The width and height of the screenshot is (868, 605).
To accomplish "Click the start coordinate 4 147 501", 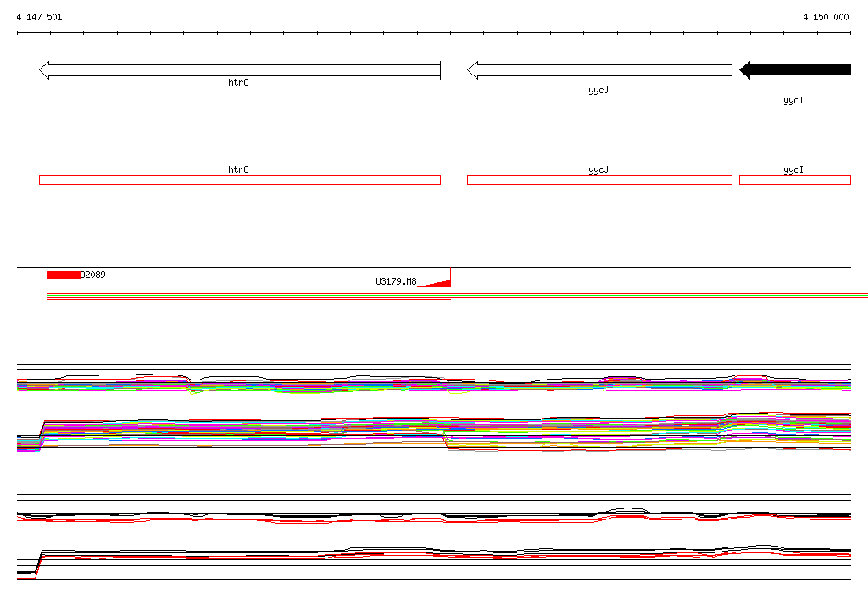I will tap(39, 17).
